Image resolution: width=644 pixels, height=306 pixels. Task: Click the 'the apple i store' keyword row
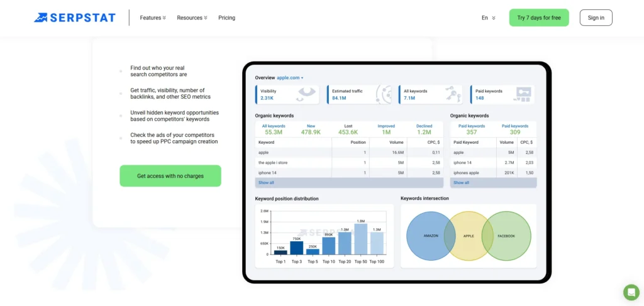pos(349,163)
